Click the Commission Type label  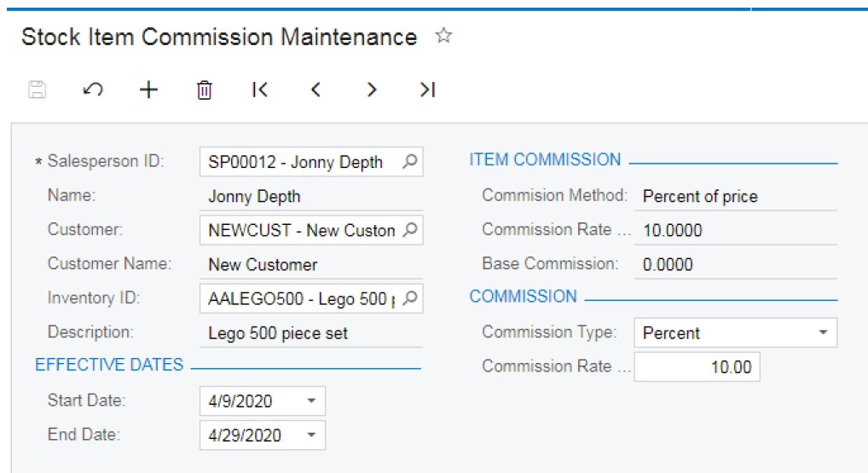click(549, 332)
